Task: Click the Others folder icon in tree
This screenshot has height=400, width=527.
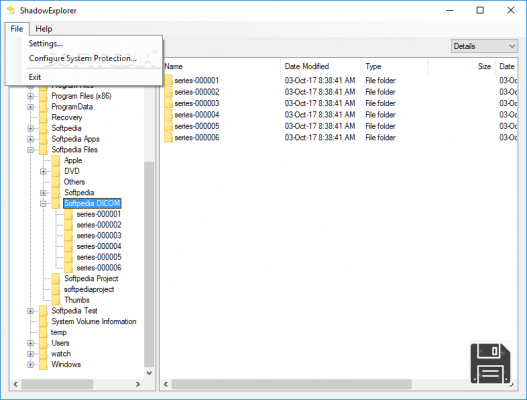Action: [x=56, y=182]
